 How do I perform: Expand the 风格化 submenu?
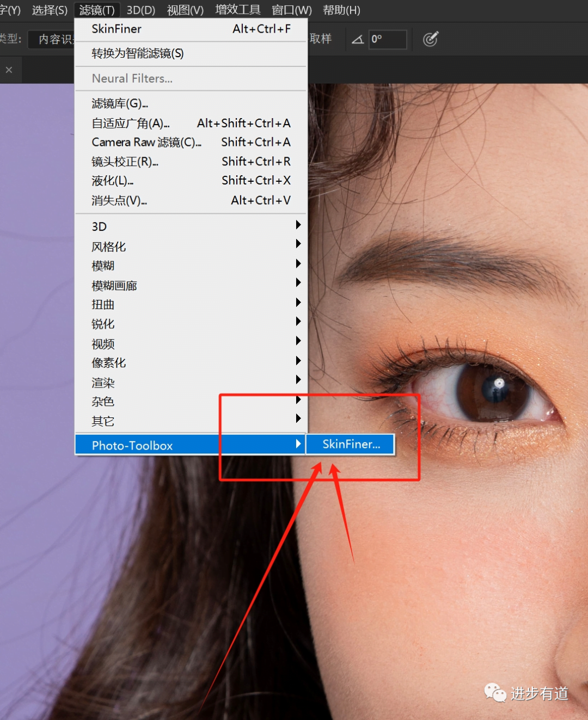click(x=191, y=247)
